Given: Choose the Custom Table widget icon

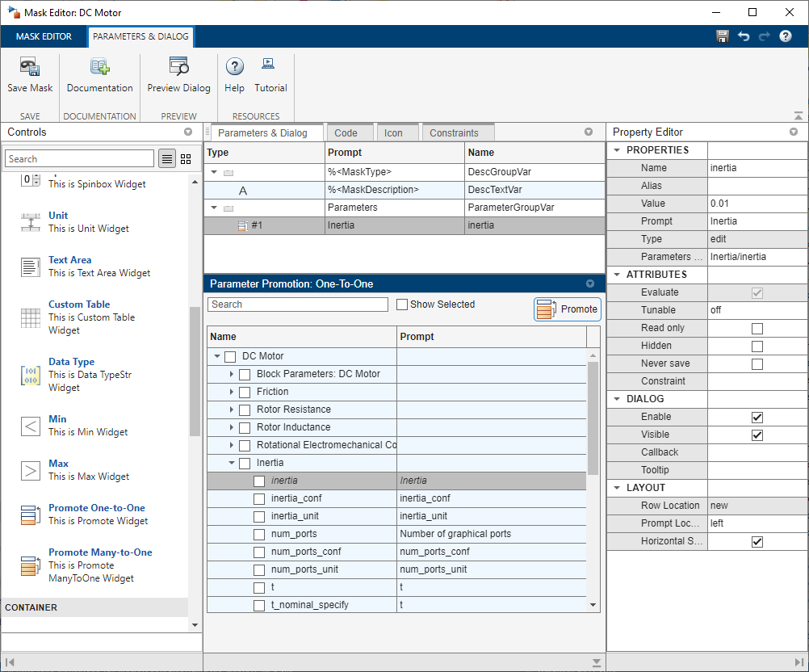Looking at the screenshot, I should point(31,317).
